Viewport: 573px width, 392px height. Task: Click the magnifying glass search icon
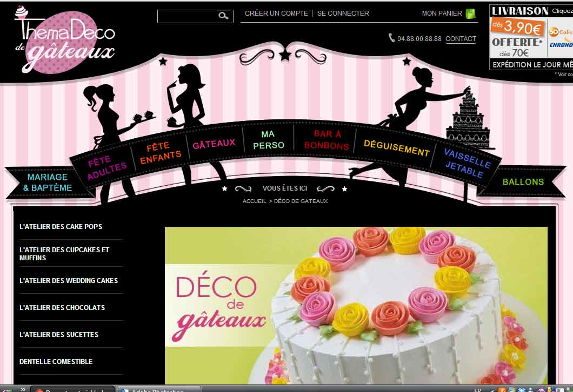[223, 16]
